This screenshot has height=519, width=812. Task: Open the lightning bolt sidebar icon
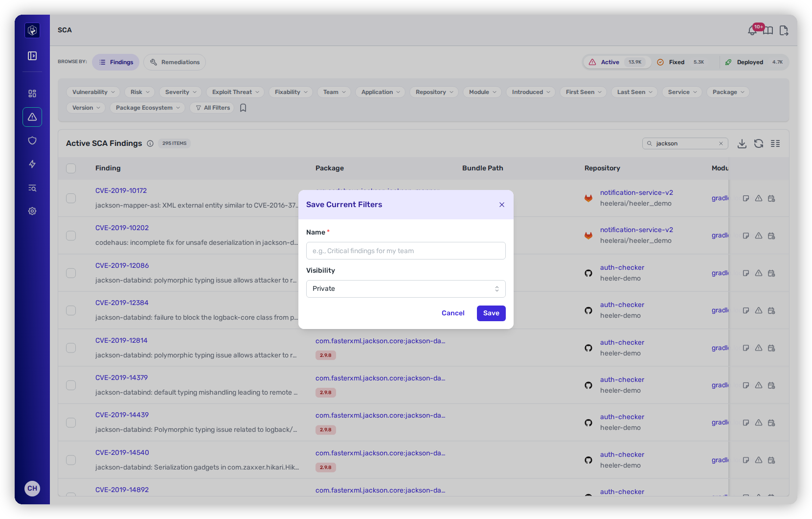[x=32, y=164]
